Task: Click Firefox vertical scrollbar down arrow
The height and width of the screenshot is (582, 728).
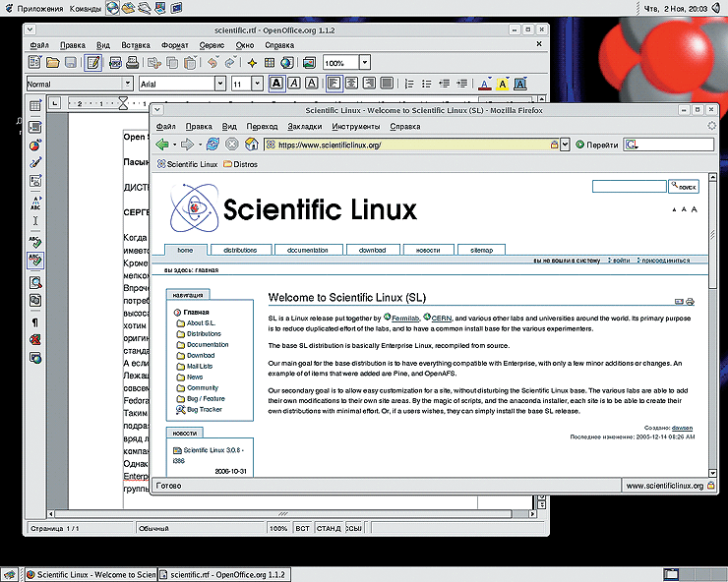Action: pyautogui.click(x=712, y=473)
